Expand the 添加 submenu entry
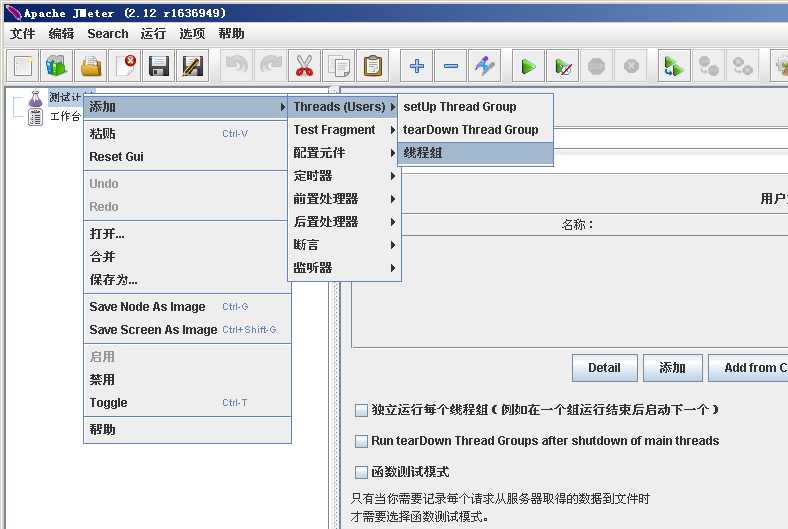This screenshot has height=529, width=788. 187,107
